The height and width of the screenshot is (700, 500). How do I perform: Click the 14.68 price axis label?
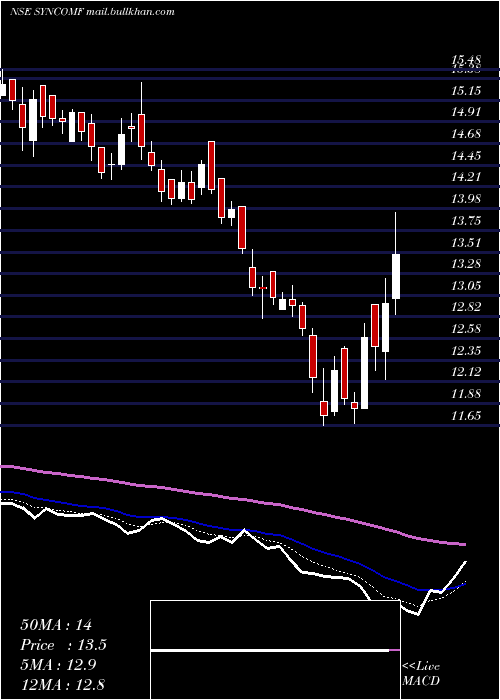466,134
